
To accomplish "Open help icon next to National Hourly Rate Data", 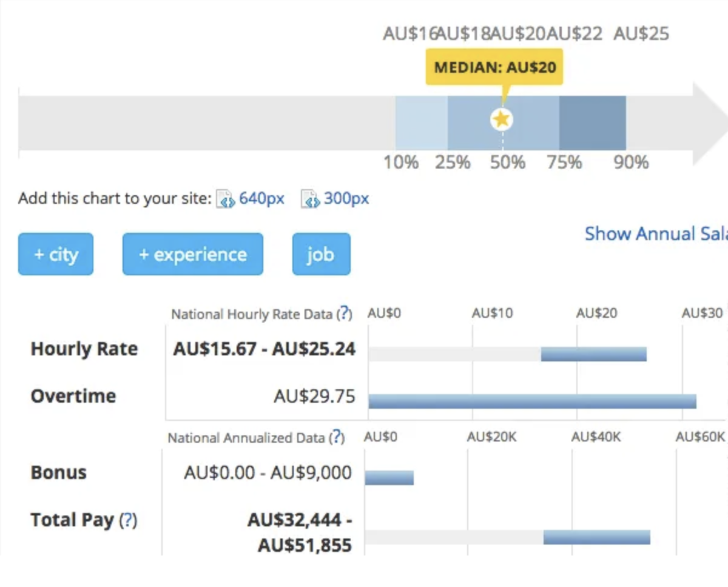I will click(x=344, y=314).
